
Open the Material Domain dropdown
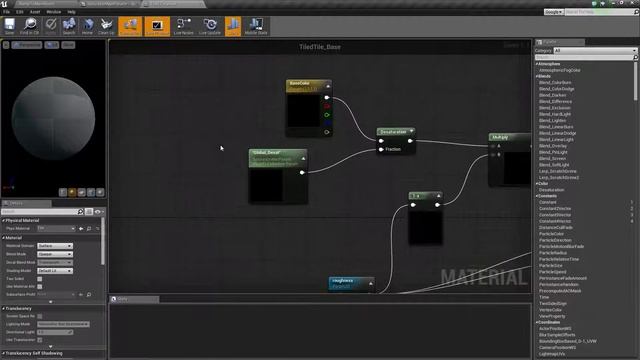tap(55, 246)
